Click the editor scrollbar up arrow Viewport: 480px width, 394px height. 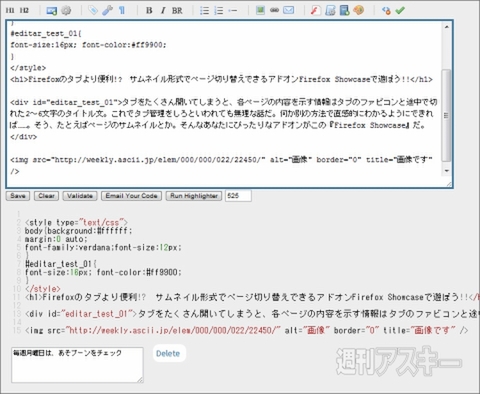(447, 27)
